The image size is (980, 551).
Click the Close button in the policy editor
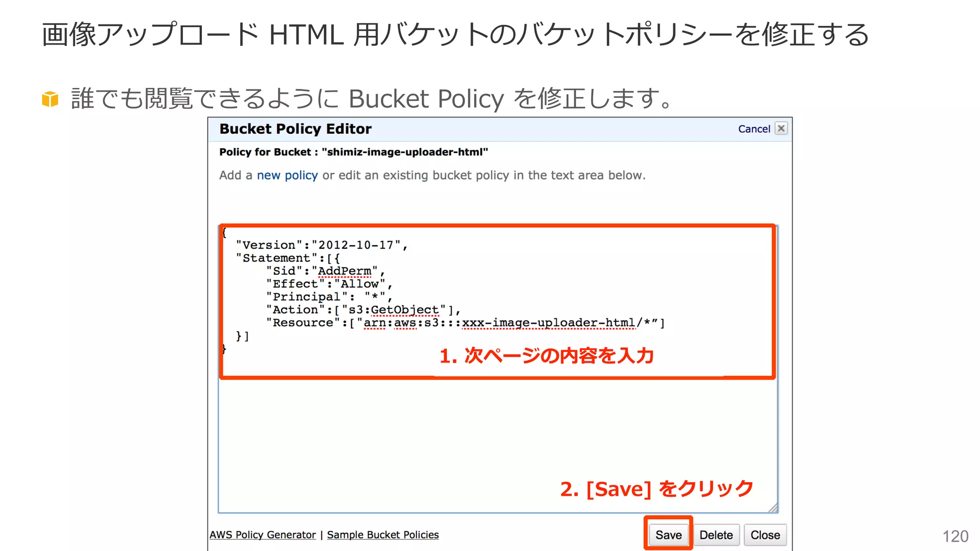tap(765, 535)
